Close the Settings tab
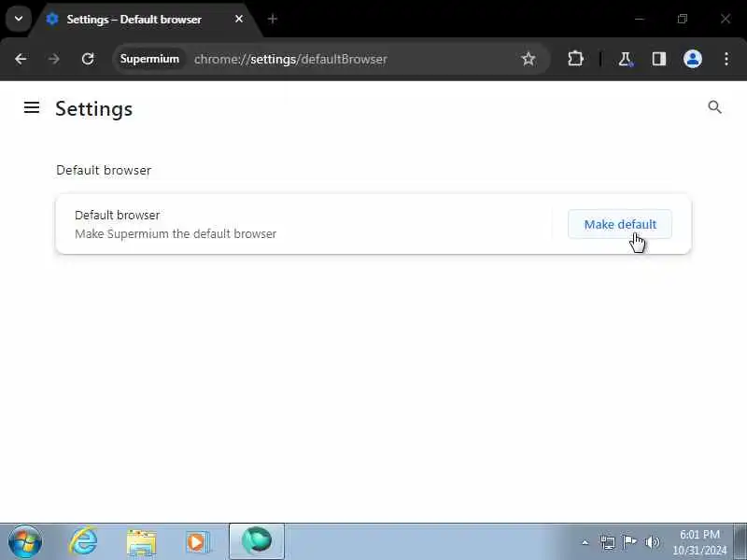This screenshot has height=560, width=747. pyautogui.click(x=239, y=19)
